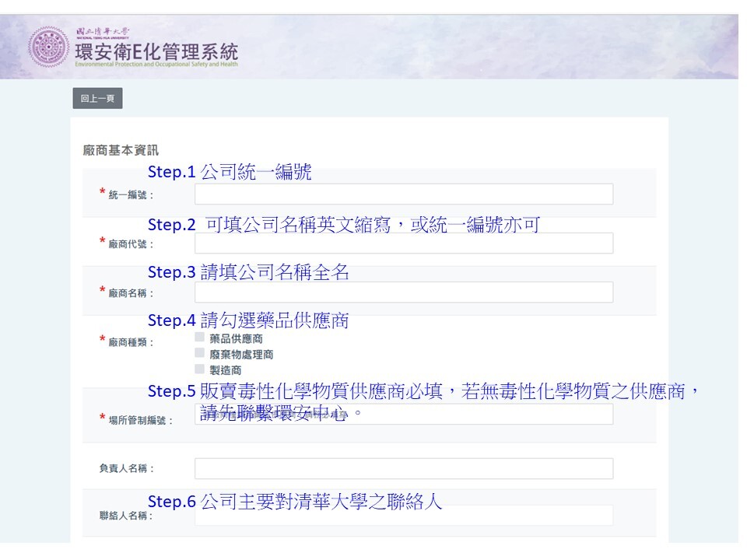Screen dimensions: 747x560
Task: Click the Step.3 請填公司名稱全名 annotation
Action: click(x=248, y=272)
